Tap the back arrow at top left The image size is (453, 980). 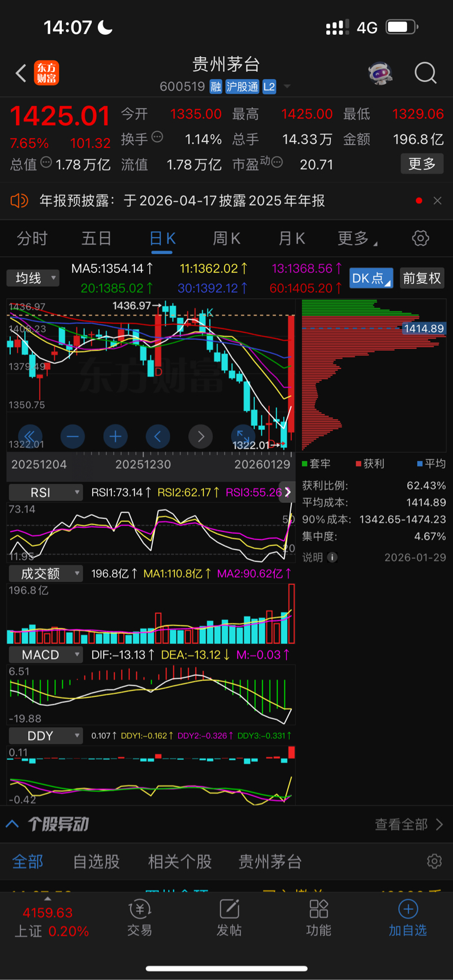(21, 73)
